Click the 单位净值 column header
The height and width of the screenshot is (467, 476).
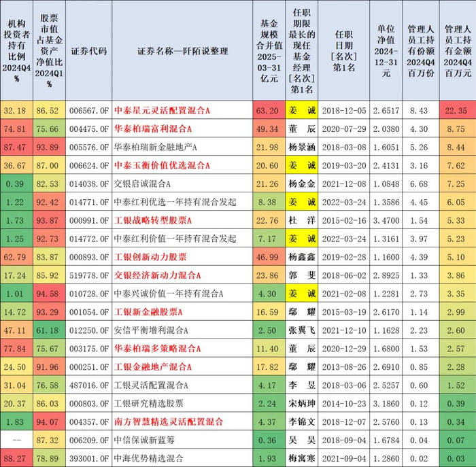coord(386,51)
